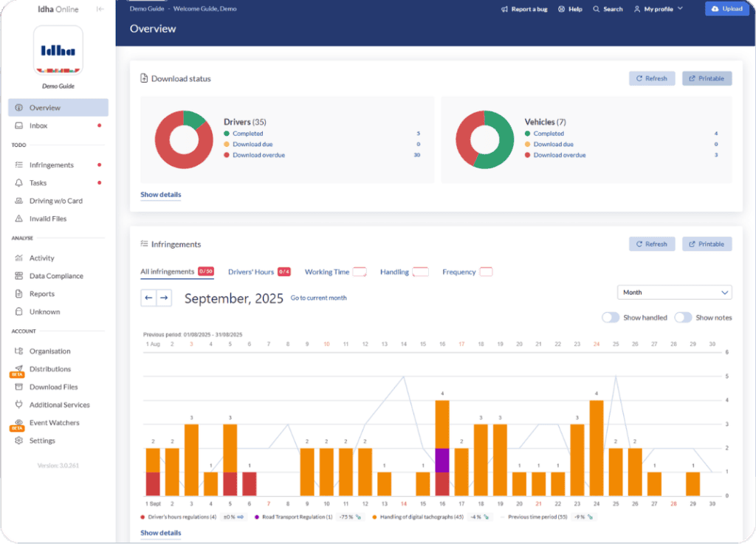Expand the My profile dropdown menu
Screen dimensions: 756x544
pos(658,9)
